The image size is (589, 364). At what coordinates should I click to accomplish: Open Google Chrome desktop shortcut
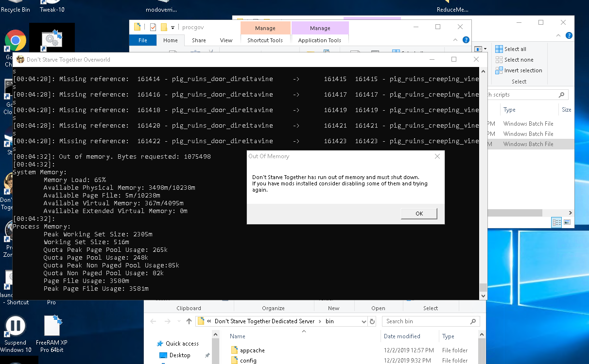click(x=15, y=41)
